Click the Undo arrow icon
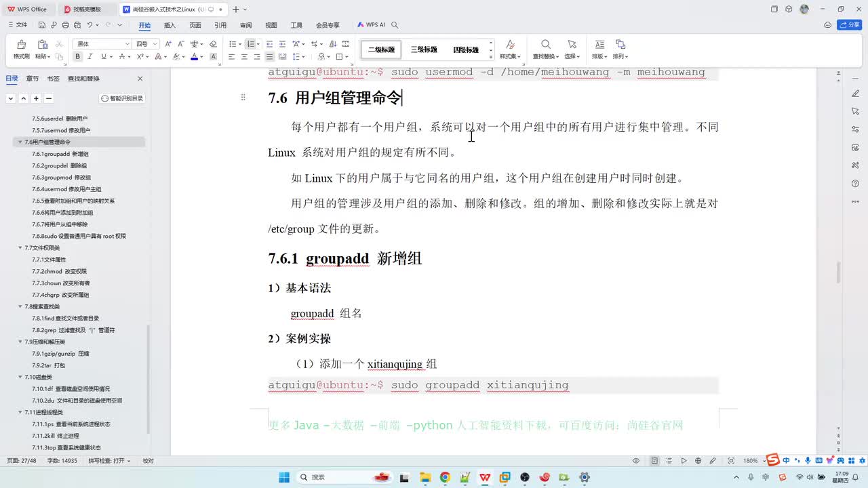868x488 pixels. coord(89,25)
